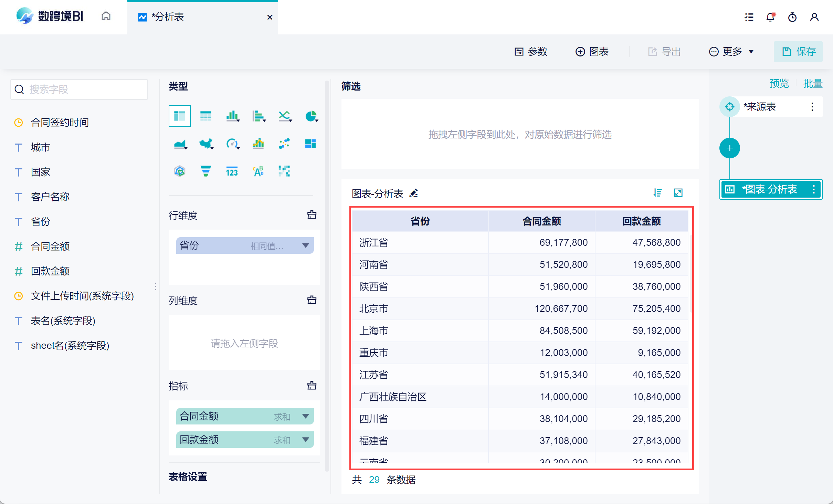Click the 搜索字段 search box

pos(79,90)
